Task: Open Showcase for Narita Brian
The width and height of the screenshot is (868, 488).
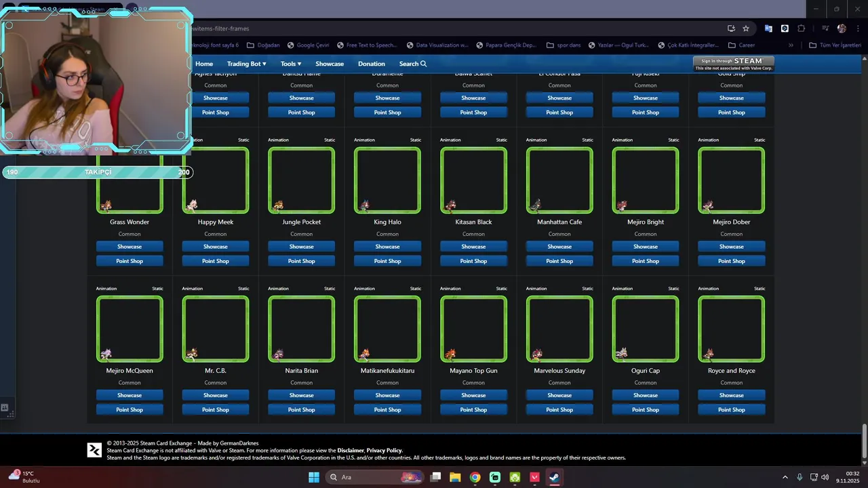Action: pos(302,395)
